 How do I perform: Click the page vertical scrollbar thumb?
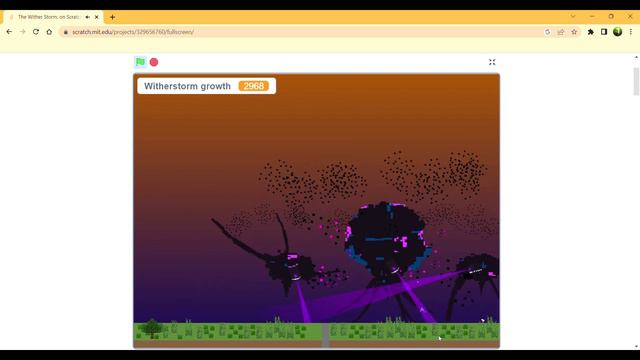coord(636,82)
